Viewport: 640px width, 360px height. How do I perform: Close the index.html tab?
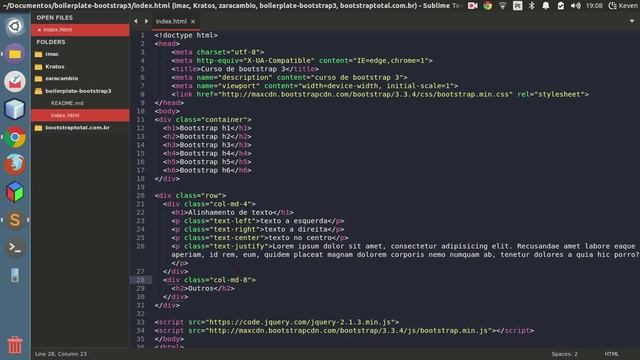click(193, 22)
